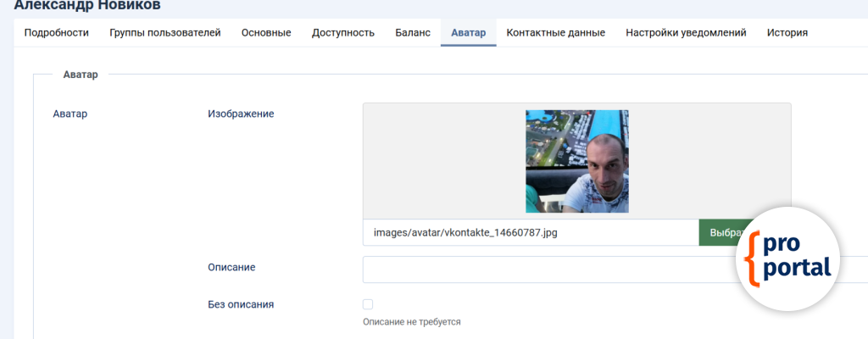Viewport: 868px width, 339px height.
Task: Click the Изображение field label
Action: point(241,114)
